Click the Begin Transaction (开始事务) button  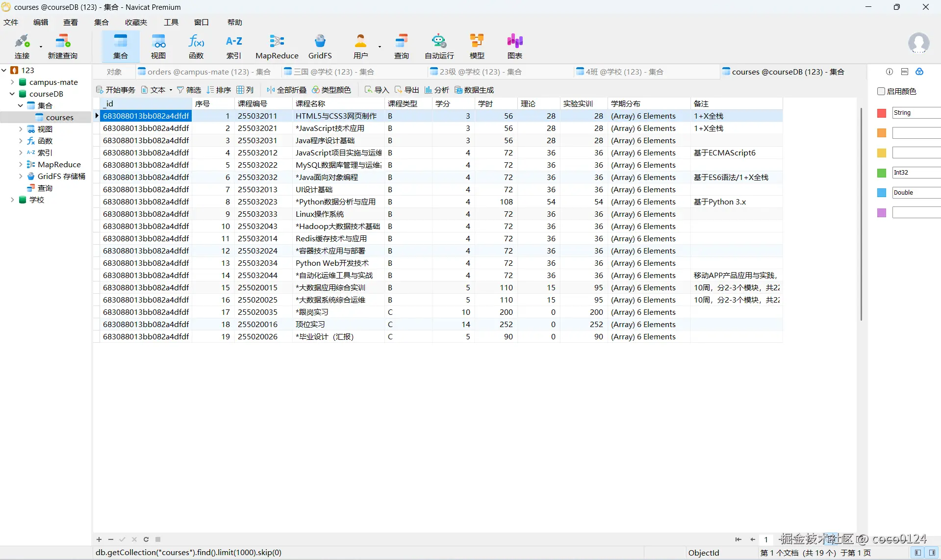(x=116, y=90)
